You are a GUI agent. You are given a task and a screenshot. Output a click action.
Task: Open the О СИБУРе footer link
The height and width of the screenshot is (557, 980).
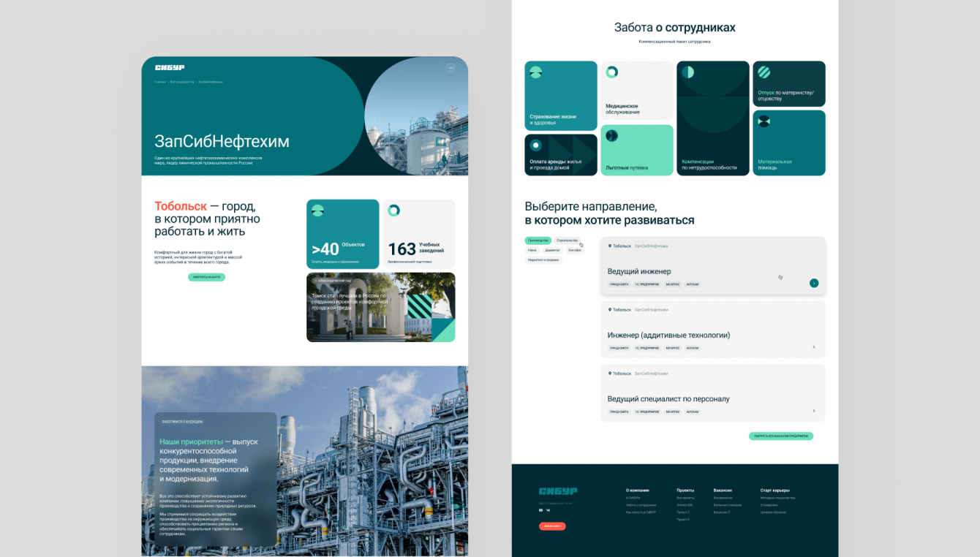coord(633,498)
